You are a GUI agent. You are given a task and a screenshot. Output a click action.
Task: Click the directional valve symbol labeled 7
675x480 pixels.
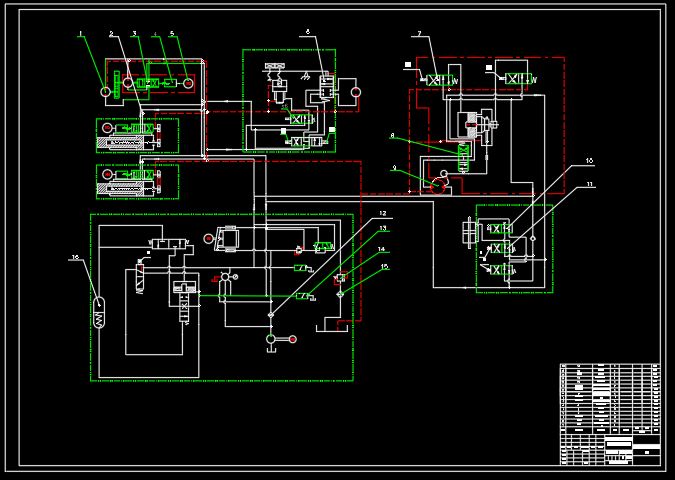click(x=439, y=80)
